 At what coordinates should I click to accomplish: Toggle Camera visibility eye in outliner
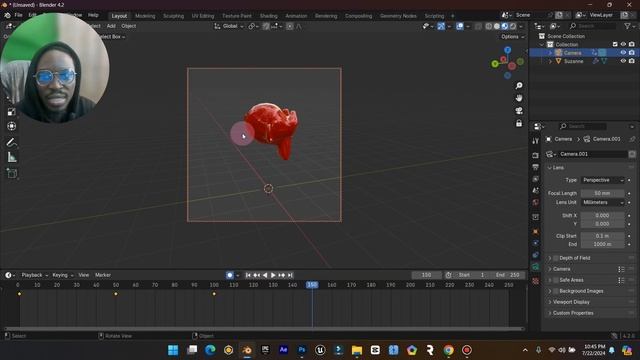point(623,53)
